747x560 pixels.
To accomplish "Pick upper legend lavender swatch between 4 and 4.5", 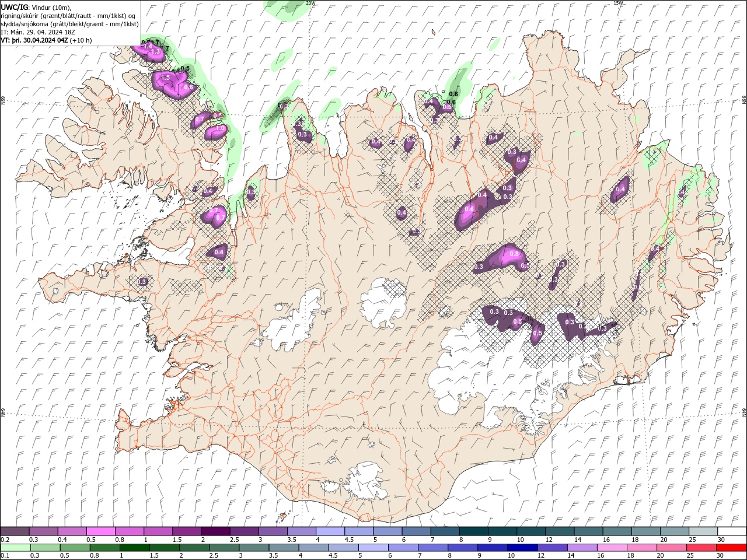I will [x=330, y=531].
